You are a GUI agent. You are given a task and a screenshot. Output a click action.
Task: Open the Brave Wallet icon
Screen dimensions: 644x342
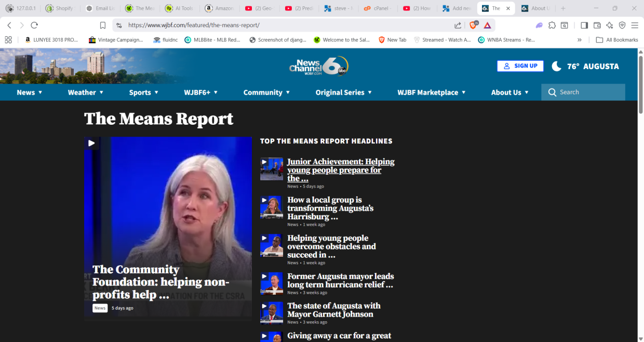(597, 25)
